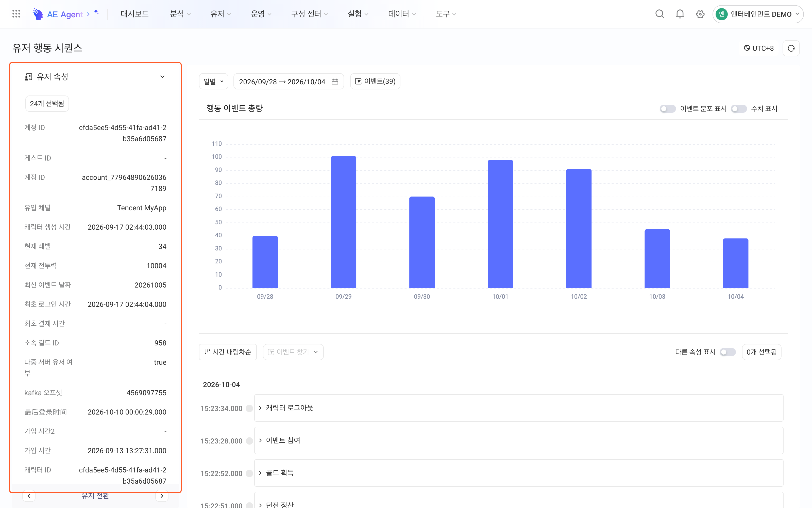Click the 0개 선택됨 button
The height and width of the screenshot is (508, 812).
[x=761, y=352]
